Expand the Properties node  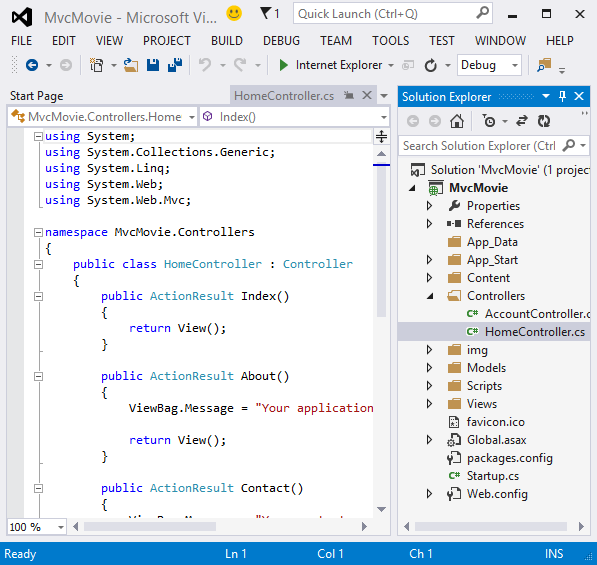[429, 206]
